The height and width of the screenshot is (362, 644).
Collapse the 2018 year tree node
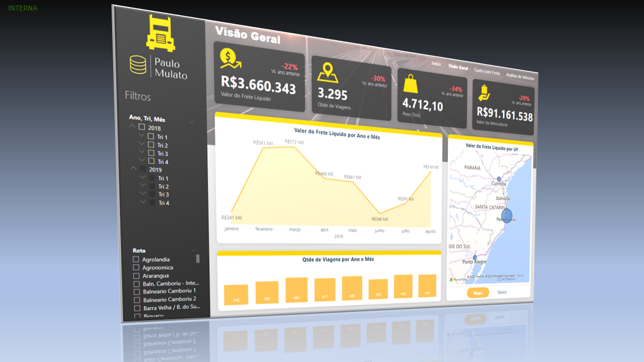pos(133,126)
